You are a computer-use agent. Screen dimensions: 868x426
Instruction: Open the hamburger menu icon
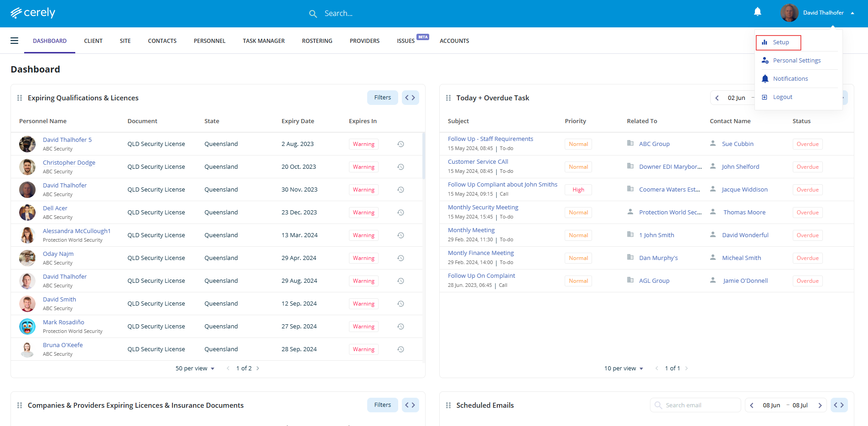click(15, 41)
